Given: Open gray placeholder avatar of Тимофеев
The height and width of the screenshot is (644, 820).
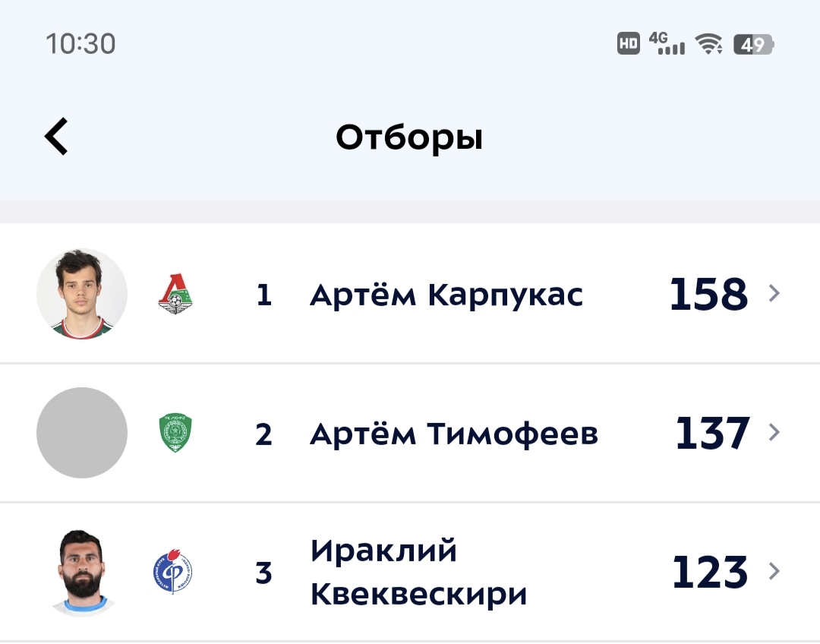Looking at the screenshot, I should pyautogui.click(x=82, y=433).
